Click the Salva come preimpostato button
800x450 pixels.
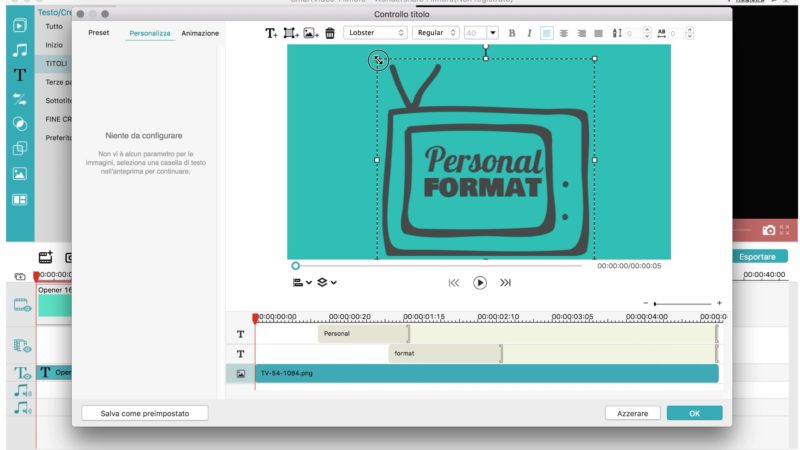[x=145, y=412]
